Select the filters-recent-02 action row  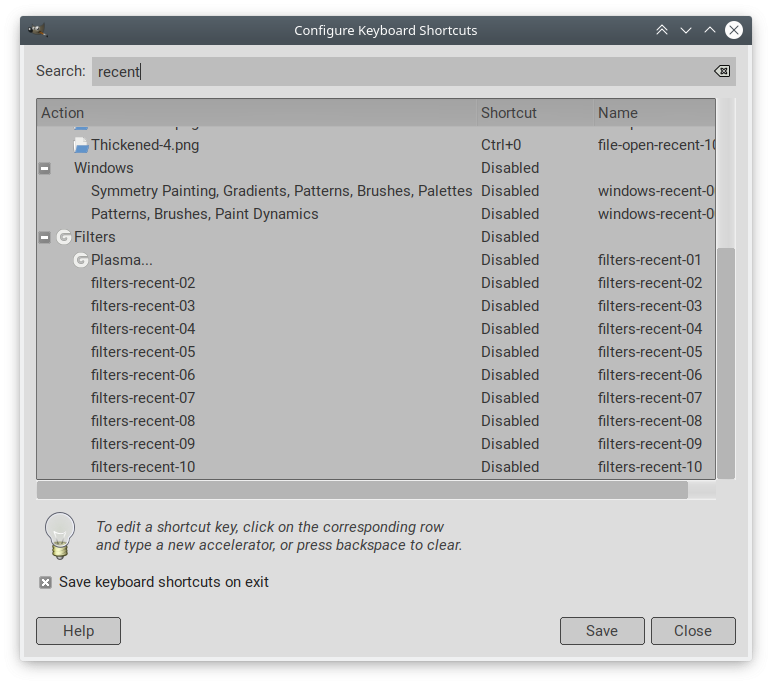[376, 283]
